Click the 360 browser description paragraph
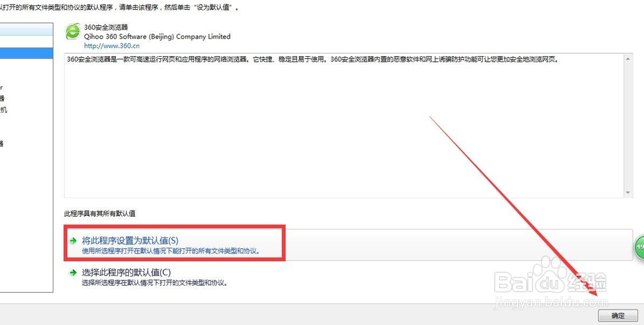This screenshot has height=325, width=644. (312, 59)
